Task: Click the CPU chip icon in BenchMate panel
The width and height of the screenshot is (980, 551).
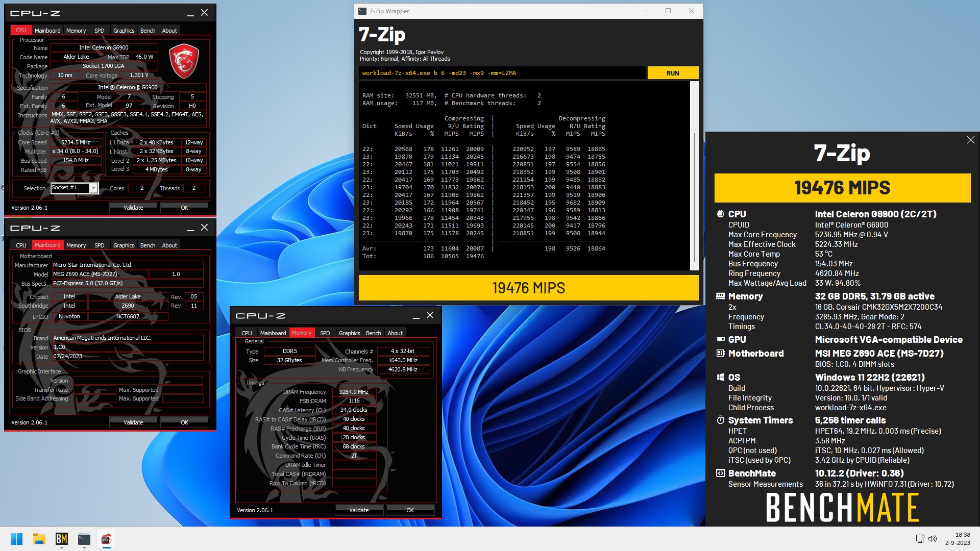Action: [x=720, y=214]
